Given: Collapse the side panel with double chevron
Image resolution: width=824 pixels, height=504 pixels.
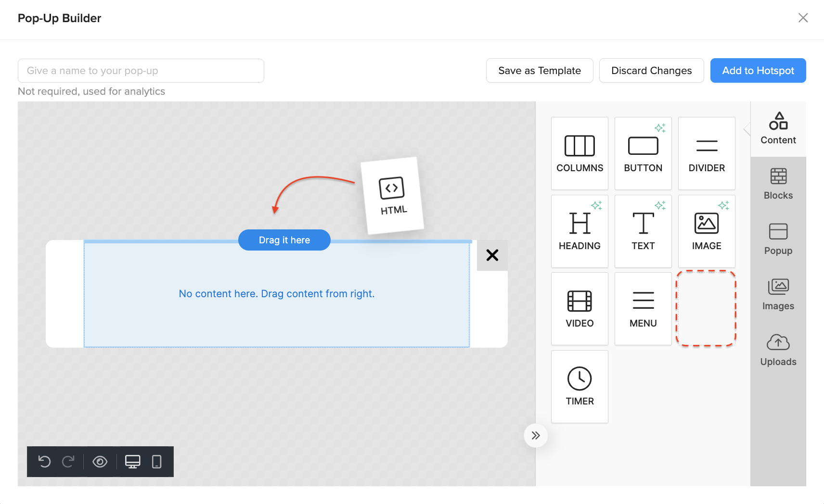Looking at the screenshot, I should coord(536,436).
